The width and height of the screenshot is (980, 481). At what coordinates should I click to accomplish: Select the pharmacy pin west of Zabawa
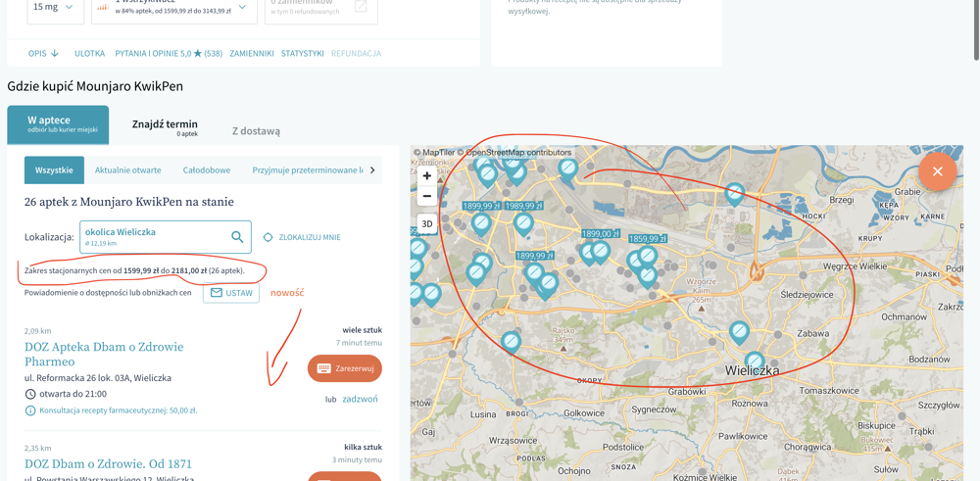pos(739,334)
